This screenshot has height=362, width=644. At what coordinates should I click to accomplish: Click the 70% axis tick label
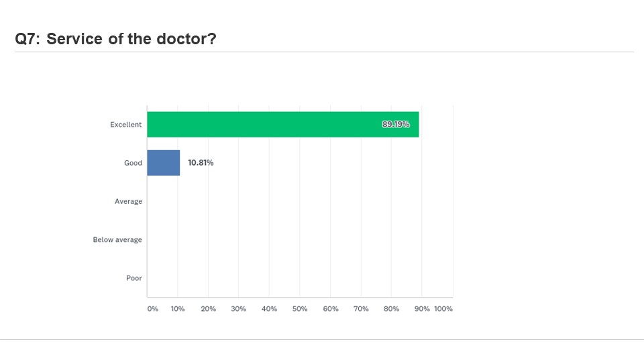361,308
